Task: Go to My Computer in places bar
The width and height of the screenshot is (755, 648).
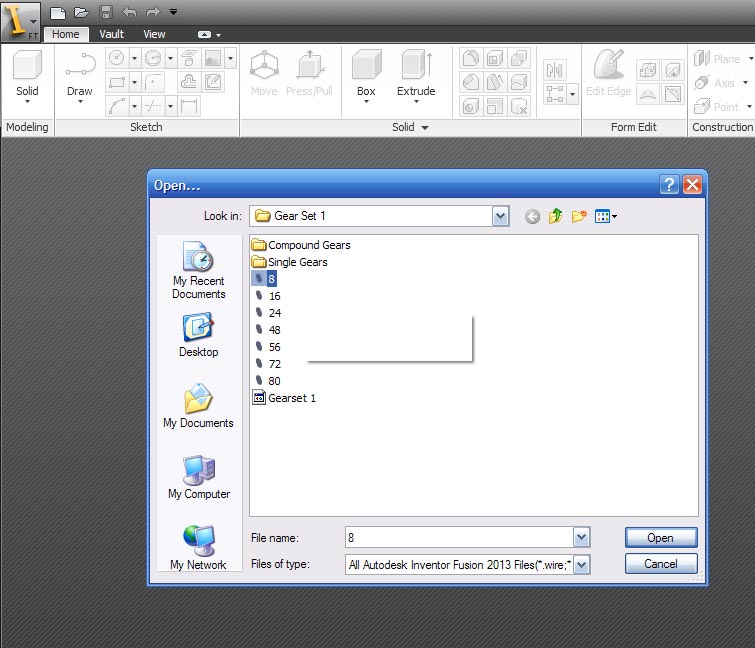Action: 199,478
